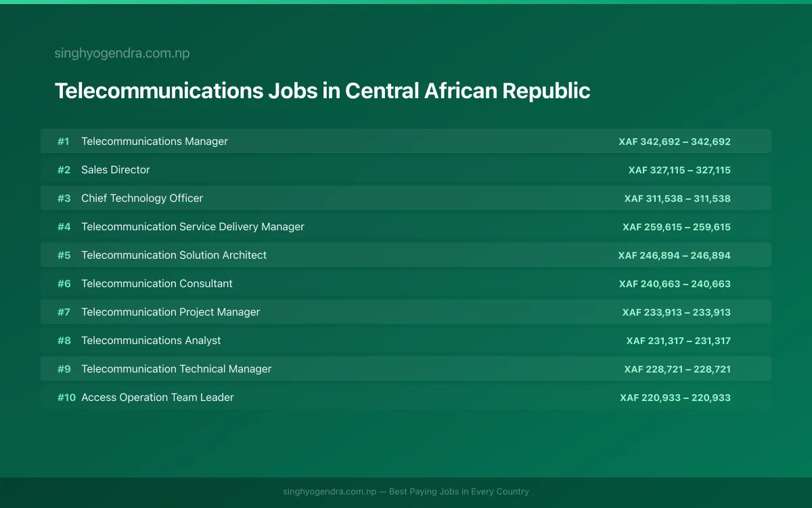Image resolution: width=812 pixels, height=508 pixels.
Task: Click salary XAF 231,317 – 231,317
Action: [679, 341]
